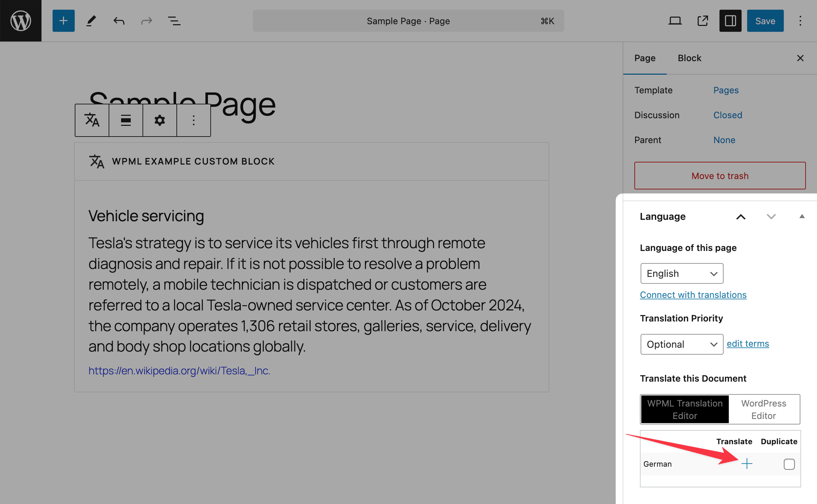The image size is (817, 504).
Task: Collapse the Language panel chevron
Action: 740,216
